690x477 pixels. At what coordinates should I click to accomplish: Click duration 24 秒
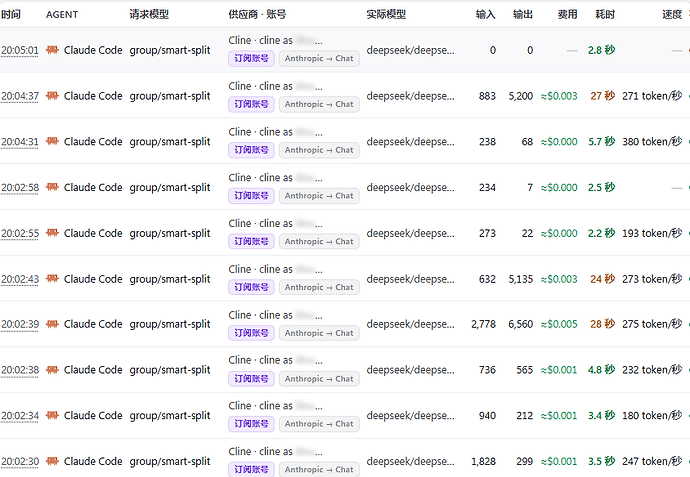click(603, 279)
